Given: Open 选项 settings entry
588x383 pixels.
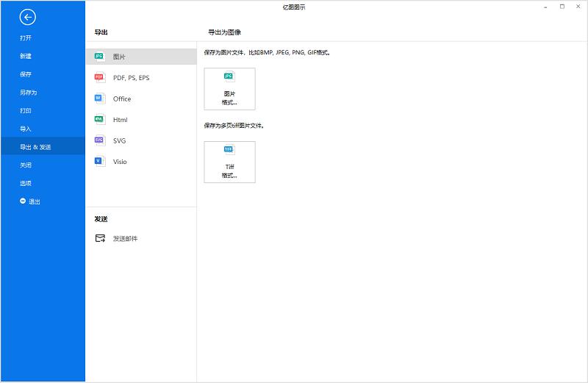Looking at the screenshot, I should click(26, 183).
